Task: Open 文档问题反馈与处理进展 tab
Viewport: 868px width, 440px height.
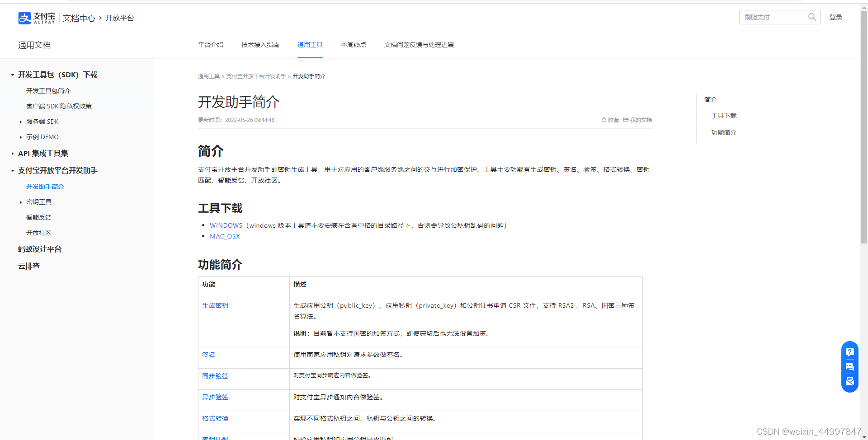Action: point(419,45)
